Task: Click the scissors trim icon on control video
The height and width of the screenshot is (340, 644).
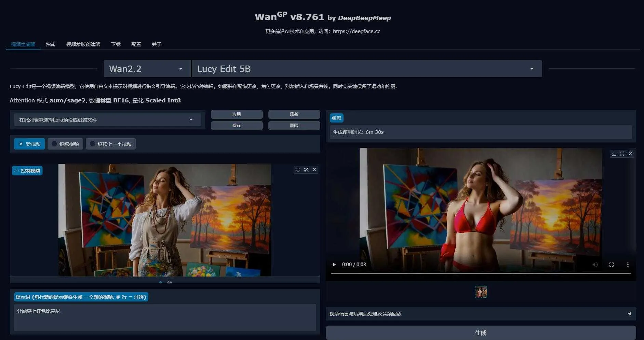Action: coord(306,170)
